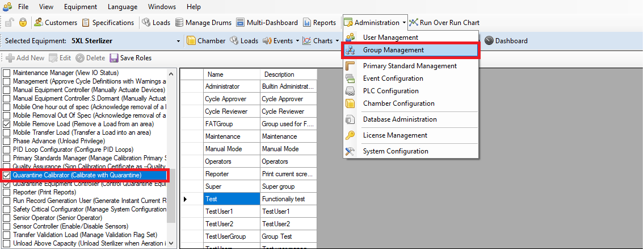Enable the Reporter (Print Reports) checkbox
The image size is (644, 249).
coord(7,192)
